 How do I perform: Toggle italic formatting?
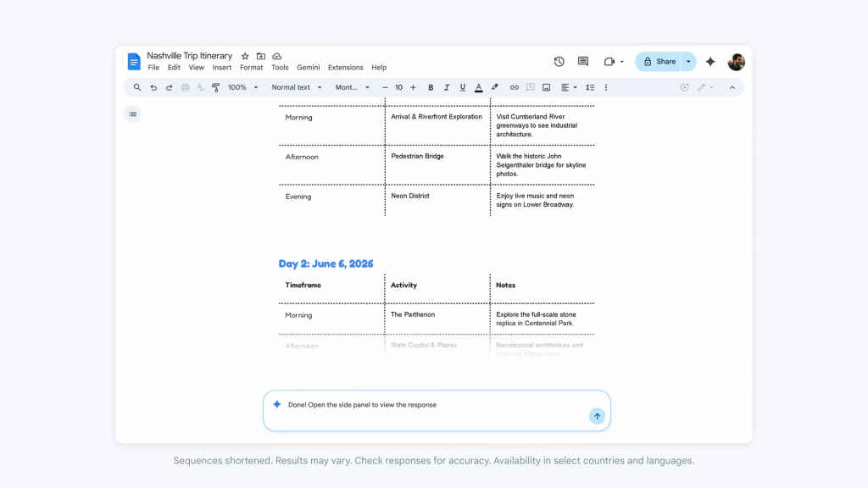point(447,87)
